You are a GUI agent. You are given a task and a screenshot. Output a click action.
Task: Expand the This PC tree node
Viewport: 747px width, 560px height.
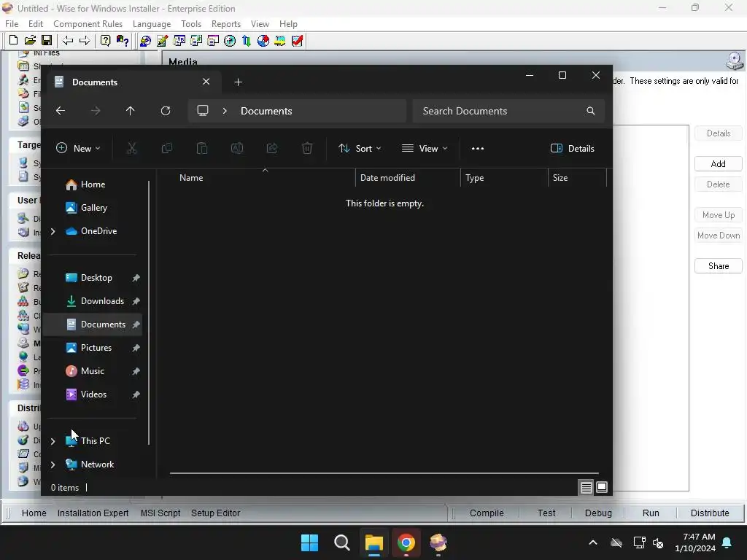pyautogui.click(x=53, y=441)
